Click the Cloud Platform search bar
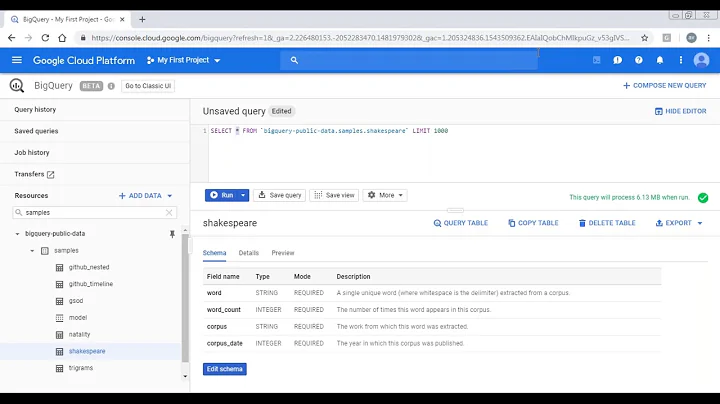Image resolution: width=720 pixels, height=404 pixels. coord(409,60)
